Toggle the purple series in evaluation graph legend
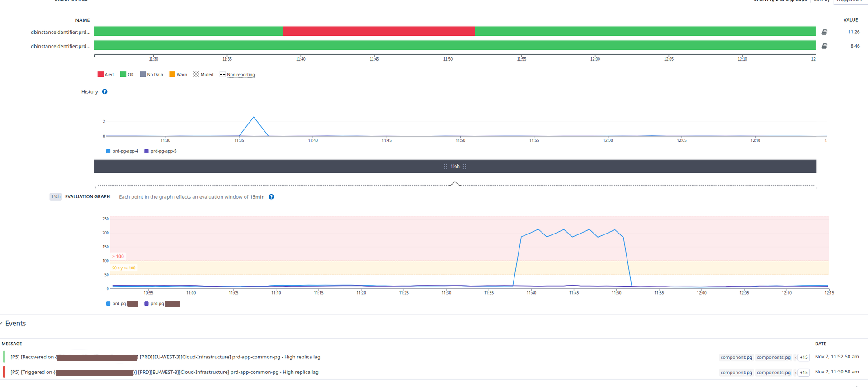 pos(162,304)
